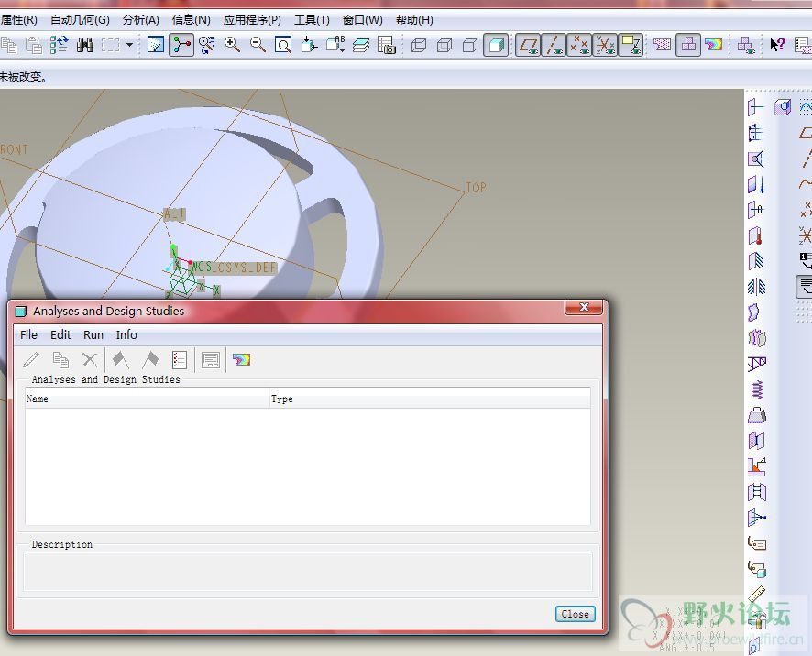Click the binoculars find icon
This screenshot has height=656, width=812.
[85, 45]
